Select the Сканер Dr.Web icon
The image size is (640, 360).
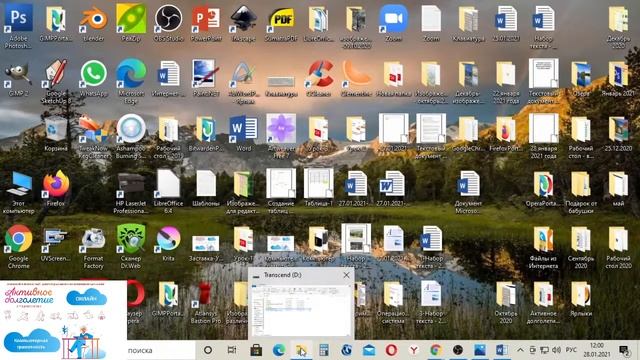[x=131, y=247]
